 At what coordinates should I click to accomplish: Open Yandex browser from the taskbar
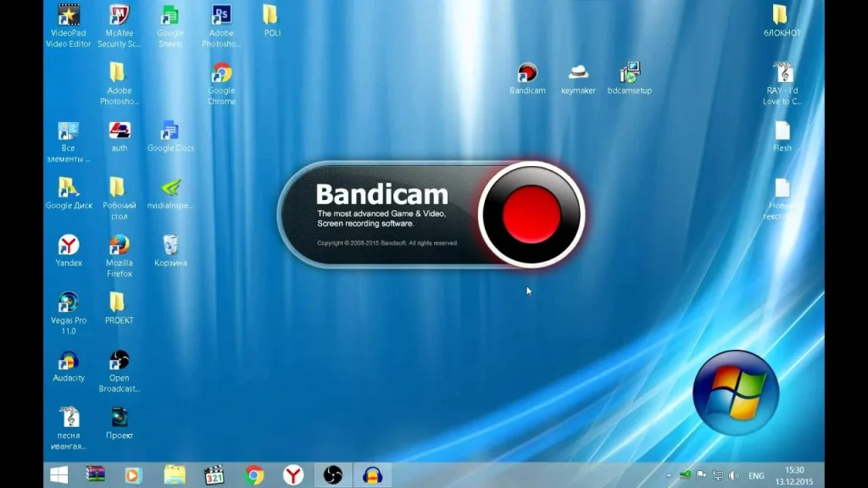tap(293, 475)
